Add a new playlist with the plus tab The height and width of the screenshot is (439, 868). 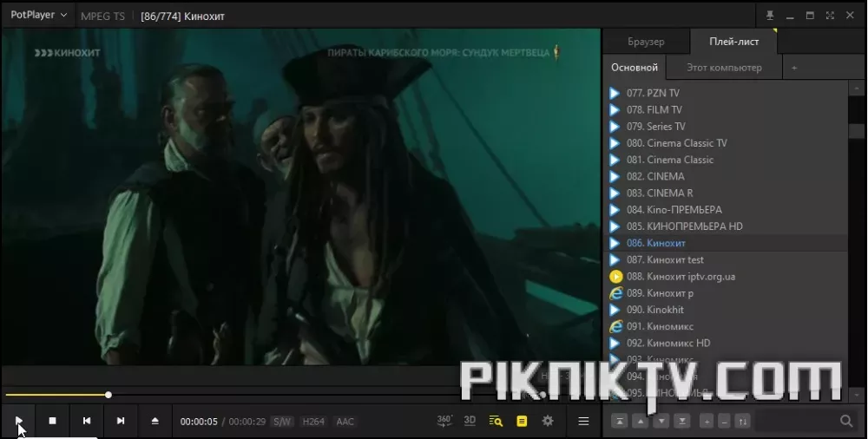point(794,68)
